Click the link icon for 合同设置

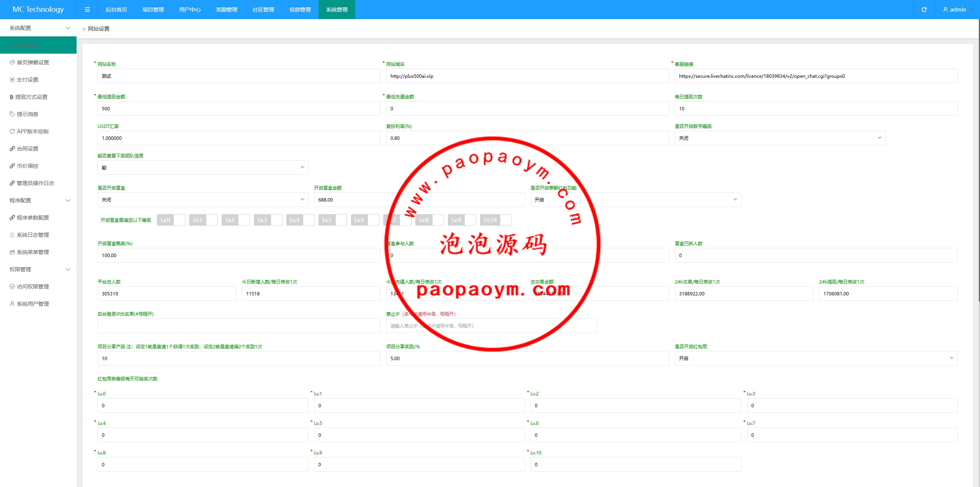point(12,149)
